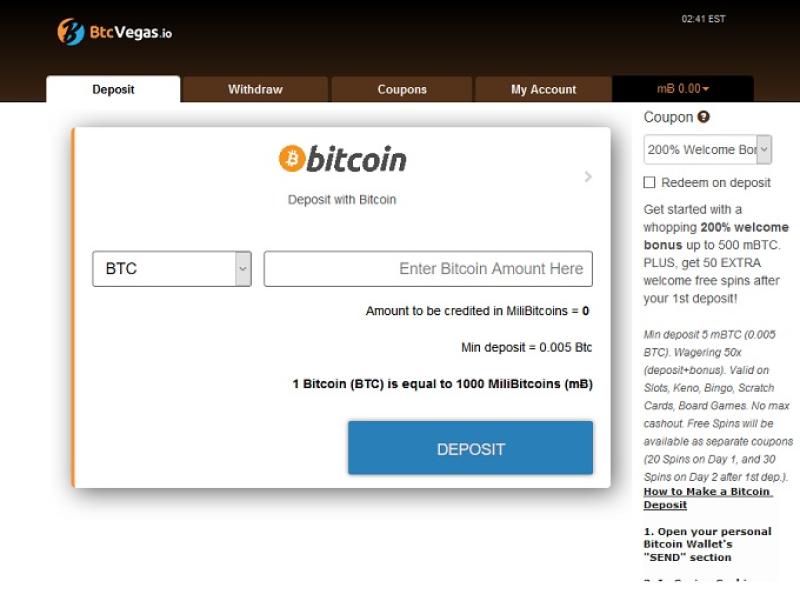Image resolution: width=800 pixels, height=601 pixels.
Task: Go to the My Account tab
Action: pos(543,89)
